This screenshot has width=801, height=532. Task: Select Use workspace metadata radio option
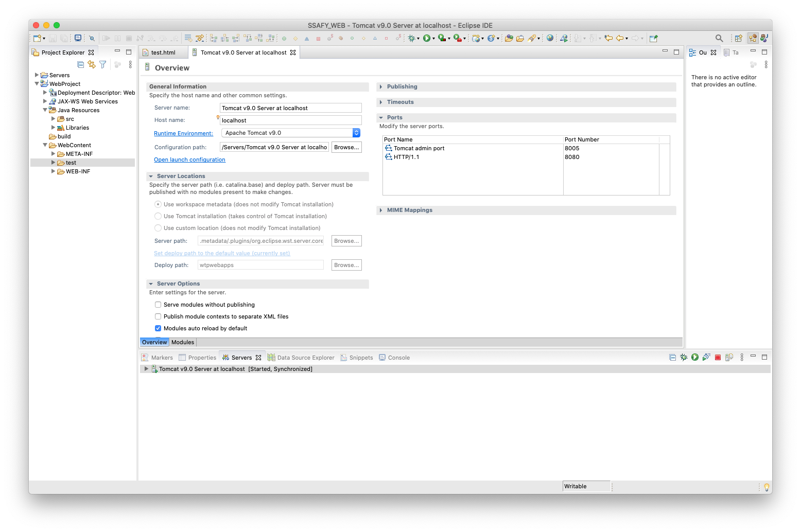158,204
